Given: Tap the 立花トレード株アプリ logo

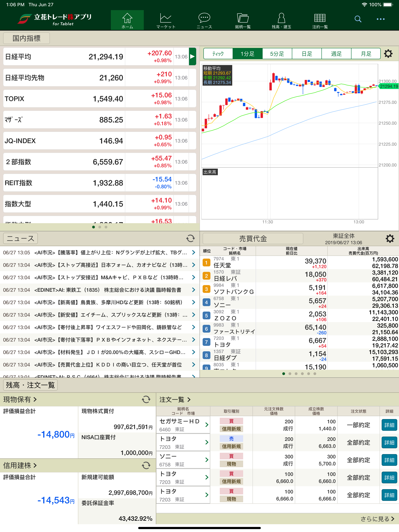Looking at the screenshot, I should [x=55, y=19].
